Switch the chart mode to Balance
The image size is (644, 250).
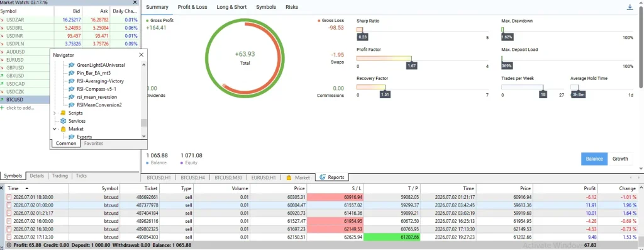coord(594,159)
